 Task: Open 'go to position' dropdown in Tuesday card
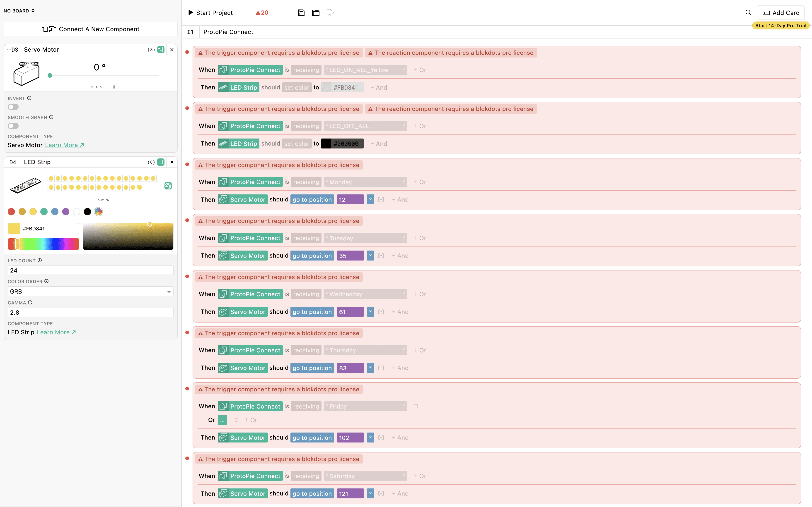(x=312, y=256)
